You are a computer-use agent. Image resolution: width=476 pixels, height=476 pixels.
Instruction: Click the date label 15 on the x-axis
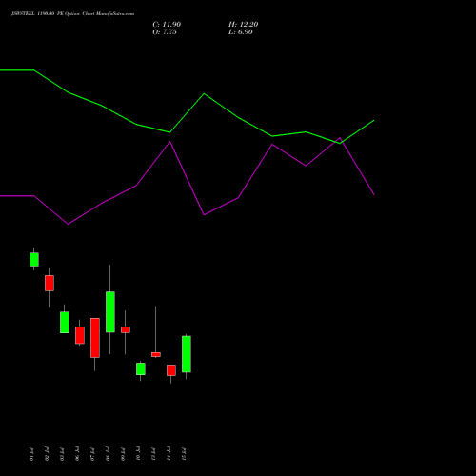(x=184, y=454)
